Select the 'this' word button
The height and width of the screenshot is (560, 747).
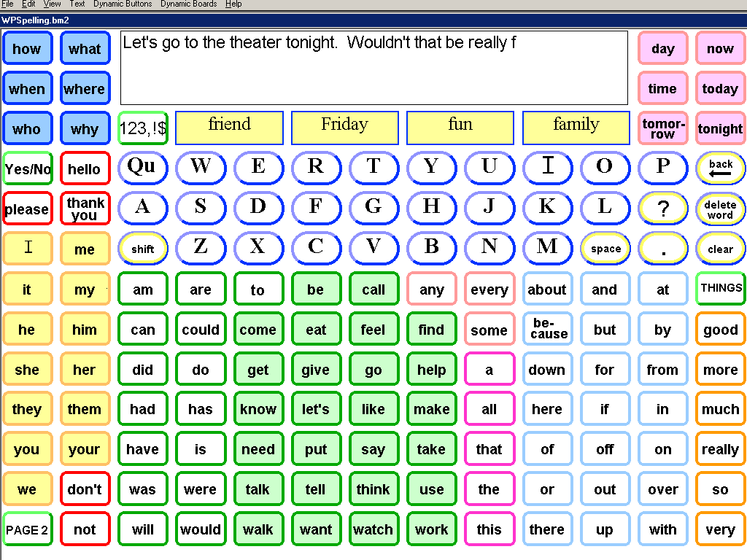coord(489,529)
